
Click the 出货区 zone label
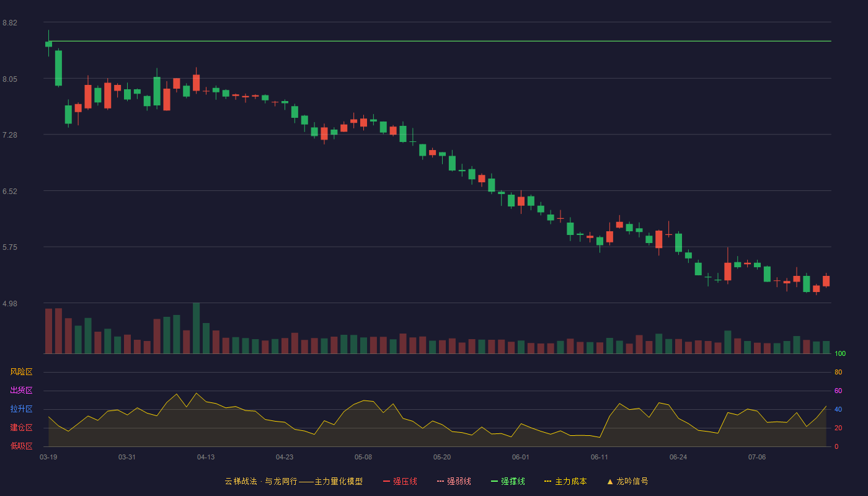tap(21, 391)
